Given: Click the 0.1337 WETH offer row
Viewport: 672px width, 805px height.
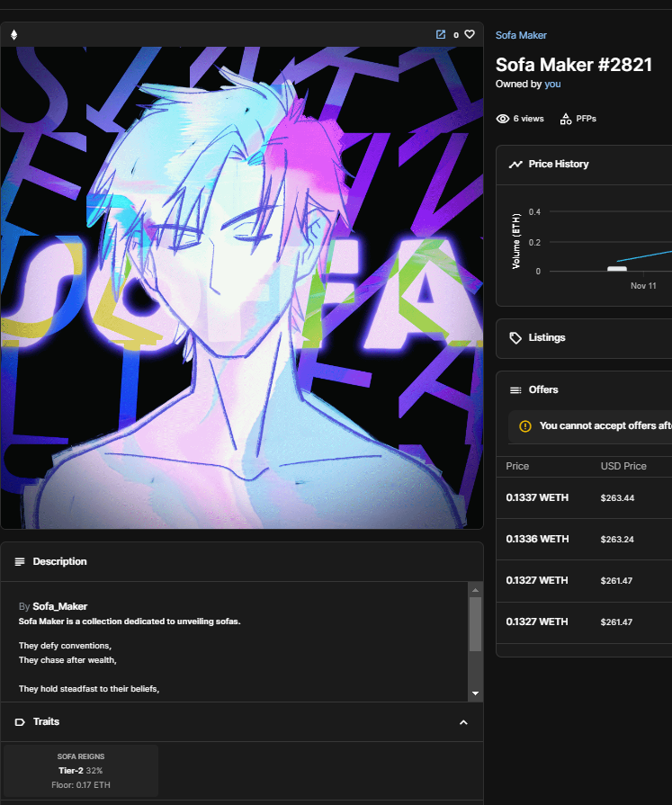Looking at the screenshot, I should 584,498.
